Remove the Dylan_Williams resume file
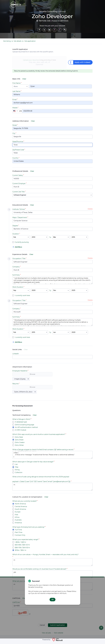 pyautogui.click(x=35, y=392)
